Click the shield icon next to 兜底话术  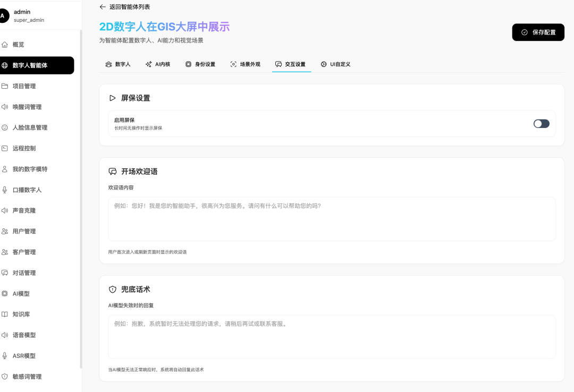112,289
